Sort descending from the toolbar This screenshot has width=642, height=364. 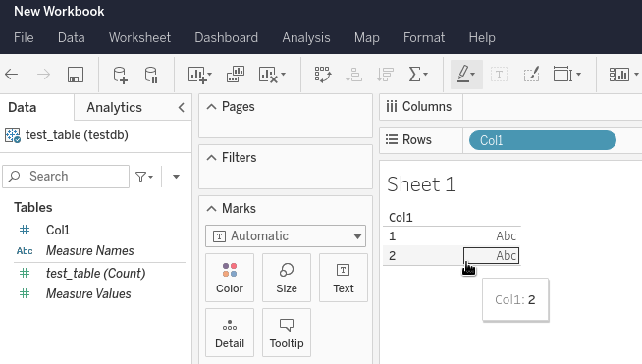(385, 75)
